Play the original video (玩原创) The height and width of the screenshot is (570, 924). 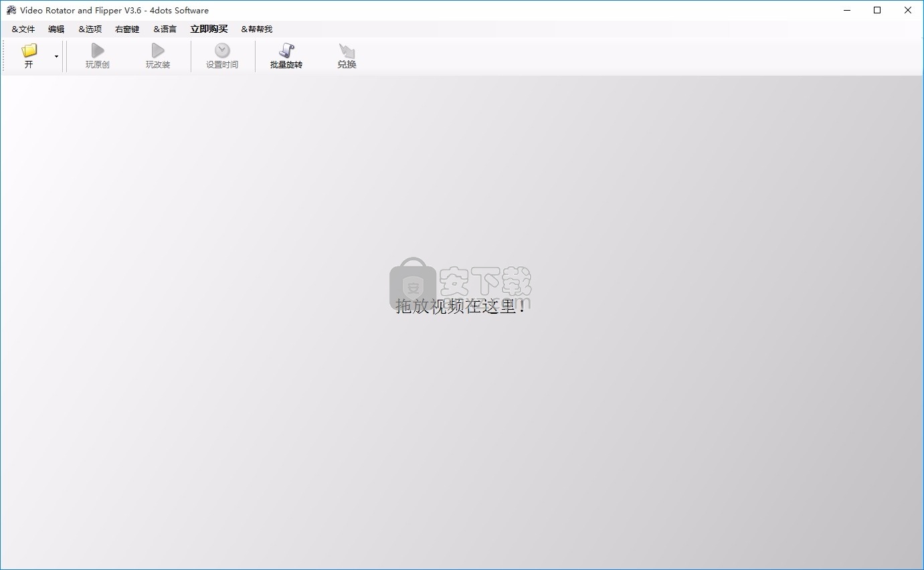click(98, 56)
